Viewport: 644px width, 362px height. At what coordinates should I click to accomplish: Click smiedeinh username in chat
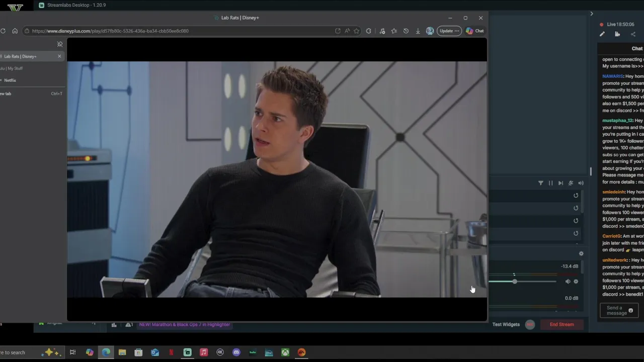[x=613, y=192]
